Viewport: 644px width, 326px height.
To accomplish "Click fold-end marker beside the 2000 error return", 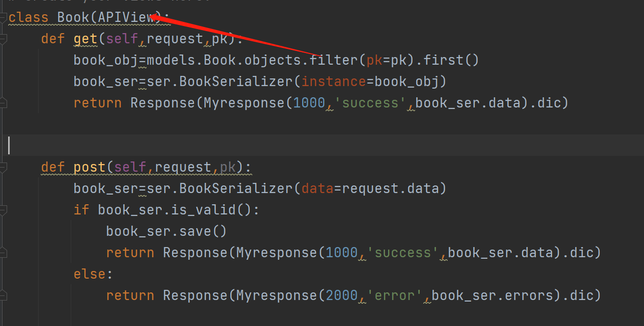I will point(3,295).
